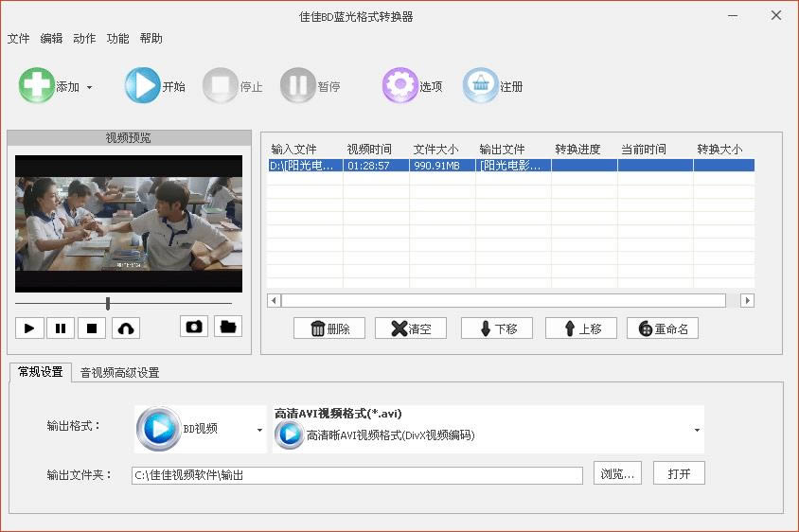Take a snapshot with the camera icon

(x=194, y=327)
